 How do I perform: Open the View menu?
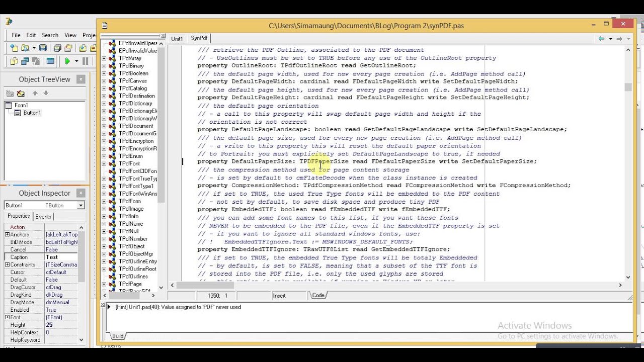click(70, 35)
